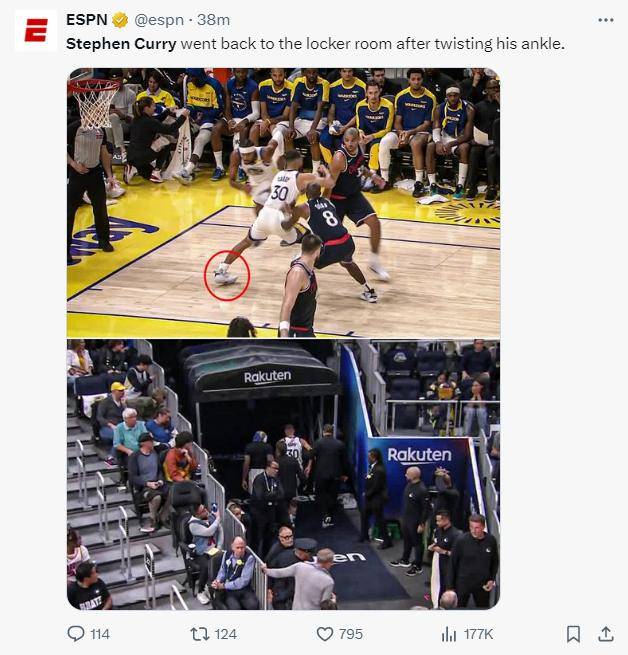Open ESPN profile avatar logo

[36, 30]
